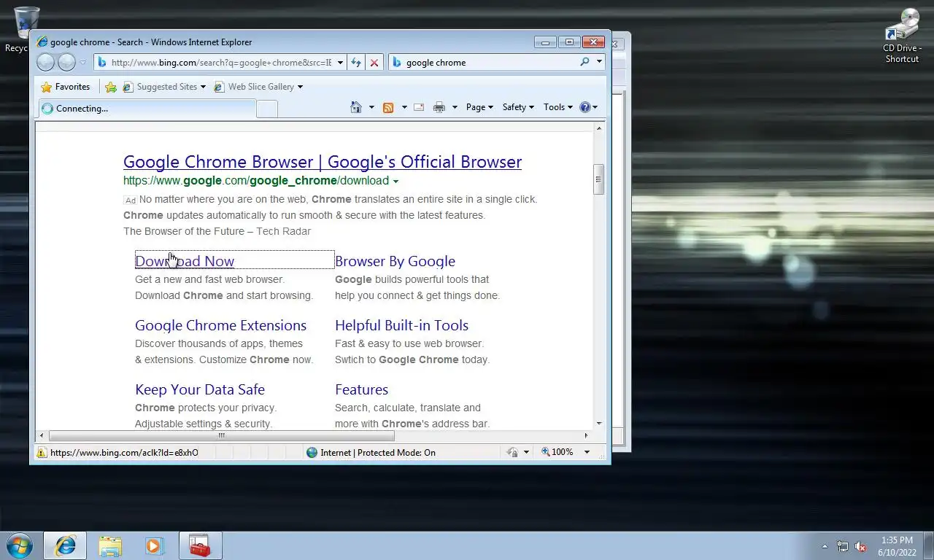The image size is (934, 560).
Task: Click the Bing icon in the address bar
Action: click(x=102, y=63)
